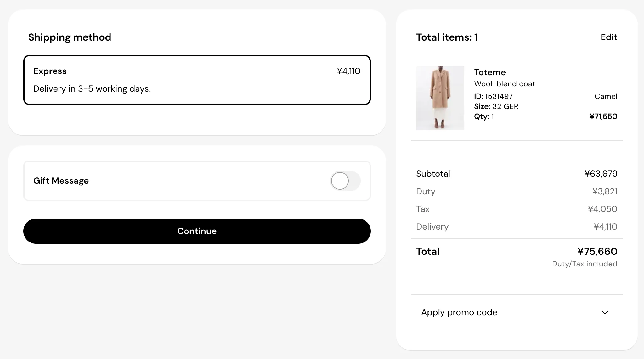Screen dimensions: 644x359
Task: Click the Continue button
Action: tap(197, 231)
